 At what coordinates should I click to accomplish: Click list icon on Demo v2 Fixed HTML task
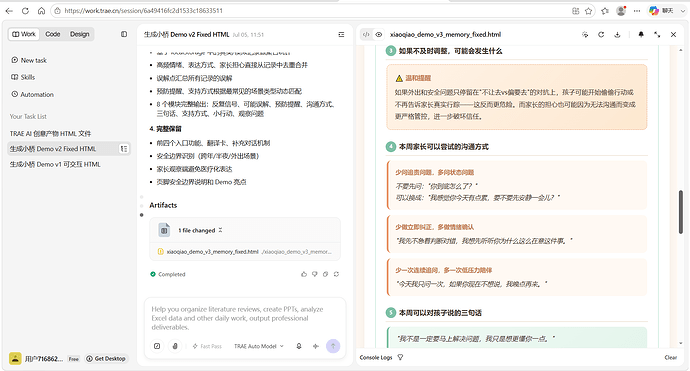point(124,149)
